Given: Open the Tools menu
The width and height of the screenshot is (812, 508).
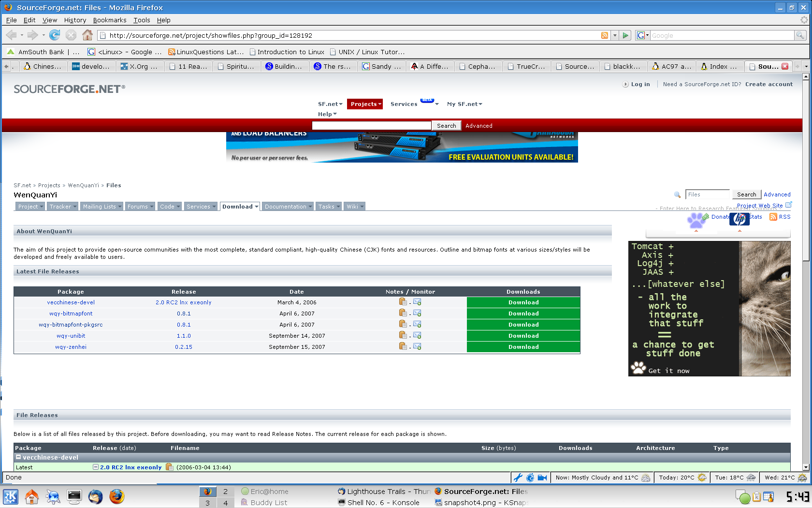Looking at the screenshot, I should (x=142, y=20).
